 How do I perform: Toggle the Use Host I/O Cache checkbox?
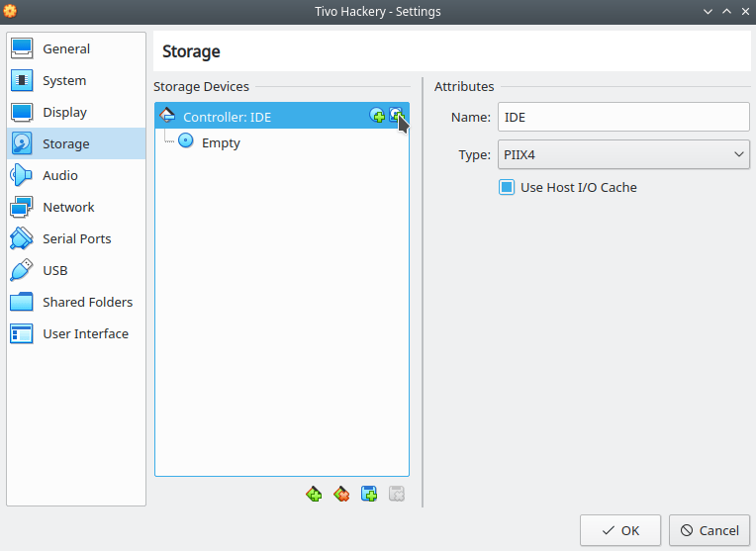507,187
